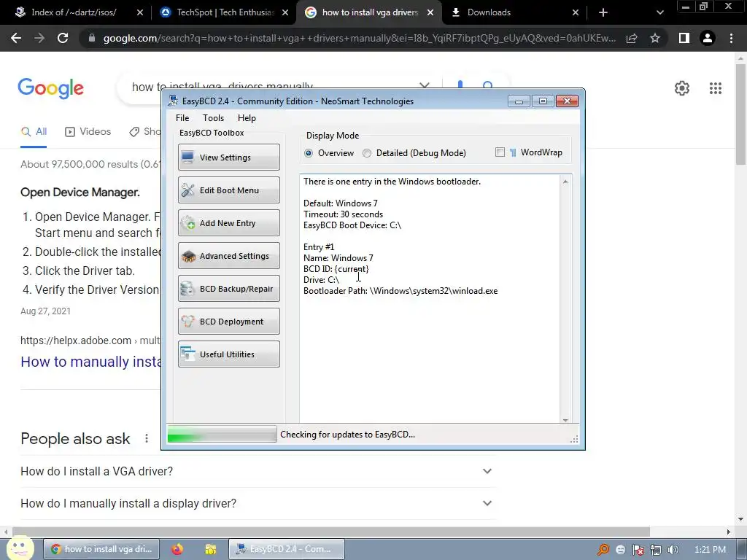Select Detailed (Debug Mode) radio button
This screenshot has width=747, height=560.
tap(367, 153)
